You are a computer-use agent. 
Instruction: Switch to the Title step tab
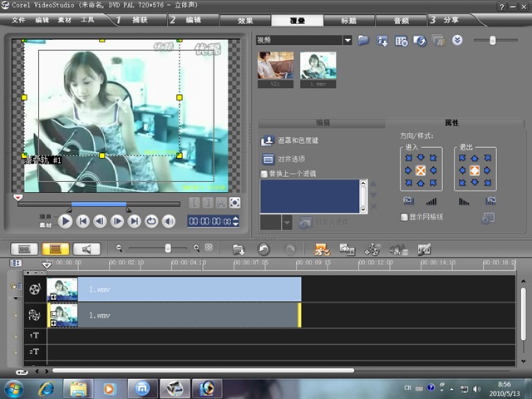coord(348,19)
